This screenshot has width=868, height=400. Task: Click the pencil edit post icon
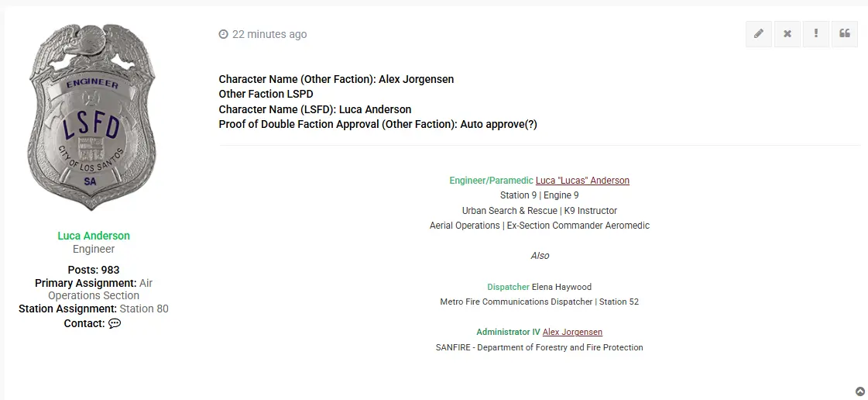[x=758, y=34]
